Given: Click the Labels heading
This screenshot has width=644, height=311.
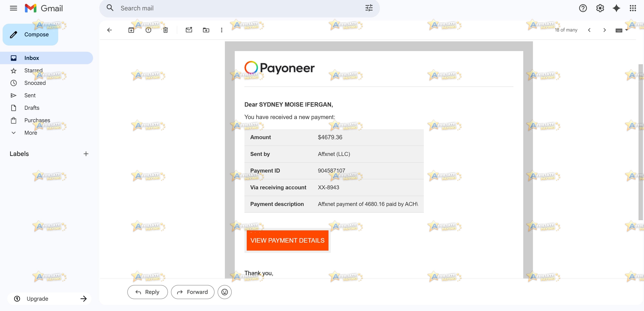Looking at the screenshot, I should click(x=19, y=154).
